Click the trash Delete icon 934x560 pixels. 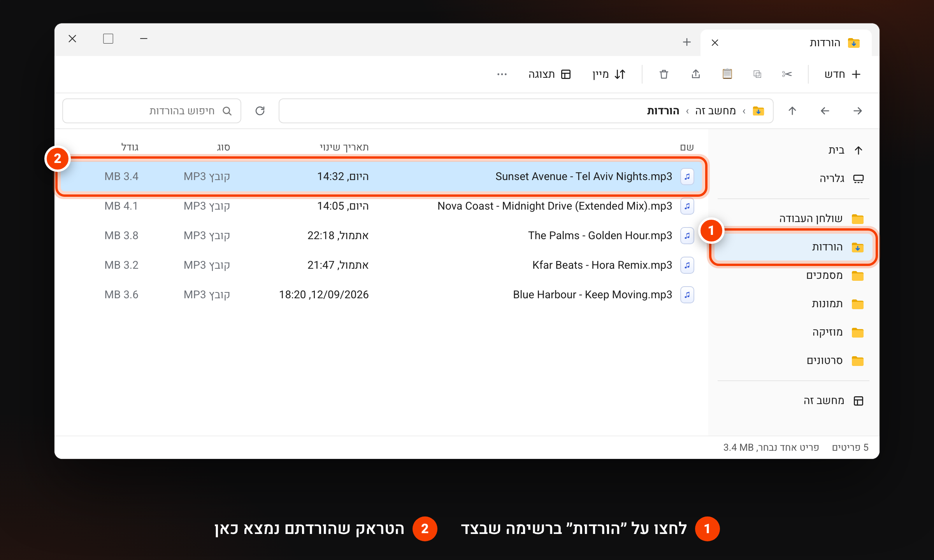coord(664,74)
